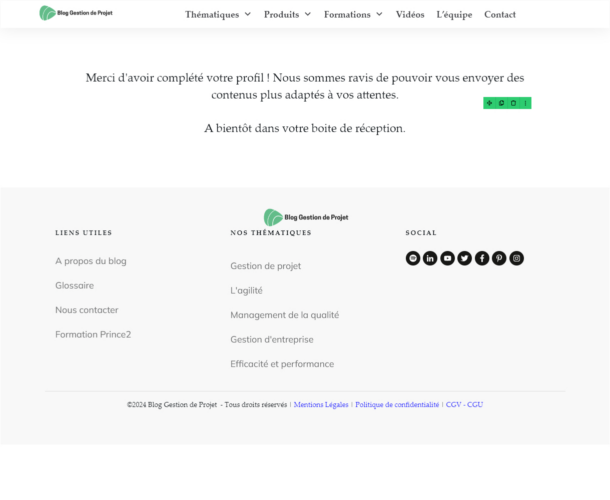Click the footer Blog Gestion de Projet logo

pyautogui.click(x=306, y=218)
